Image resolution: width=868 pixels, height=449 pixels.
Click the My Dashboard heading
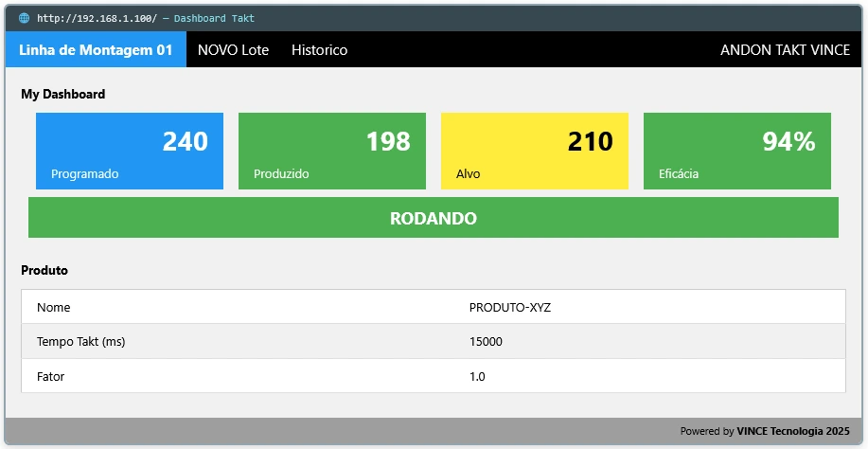click(63, 94)
